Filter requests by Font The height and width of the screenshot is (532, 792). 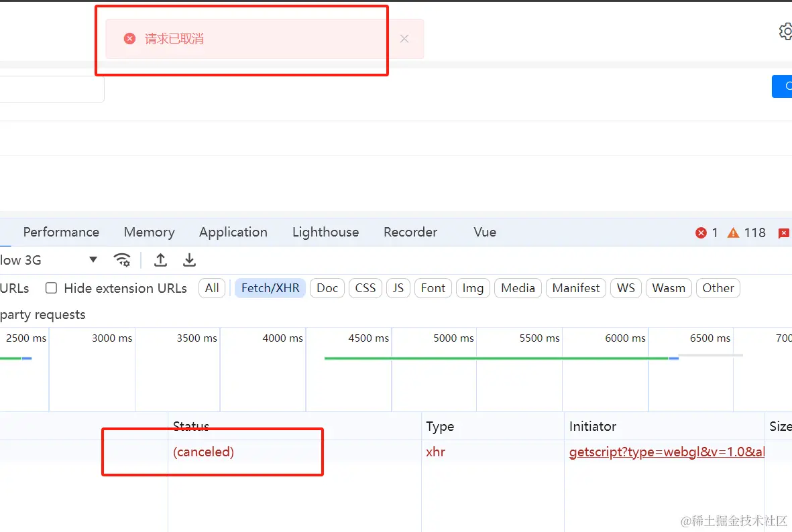tap(433, 288)
